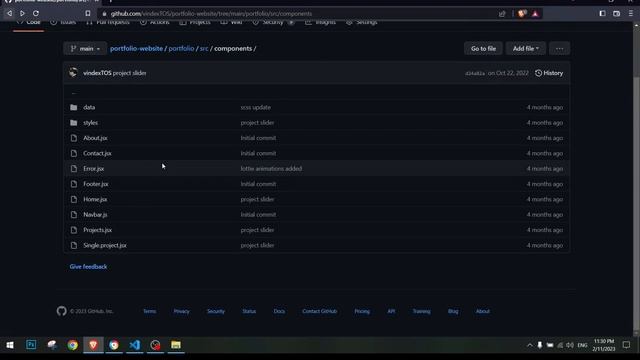Switch to Insights tab
The height and width of the screenshot is (360, 640).
[x=320, y=22]
